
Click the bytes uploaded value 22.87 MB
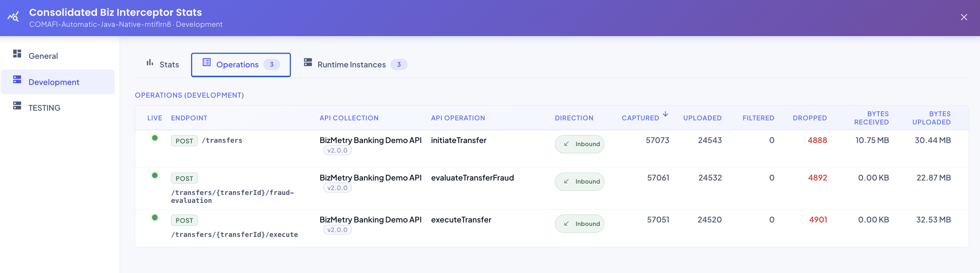[933, 178]
